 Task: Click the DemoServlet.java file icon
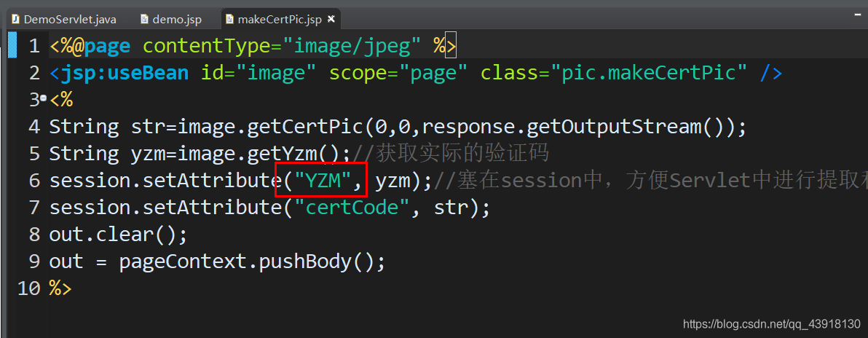[15, 20]
